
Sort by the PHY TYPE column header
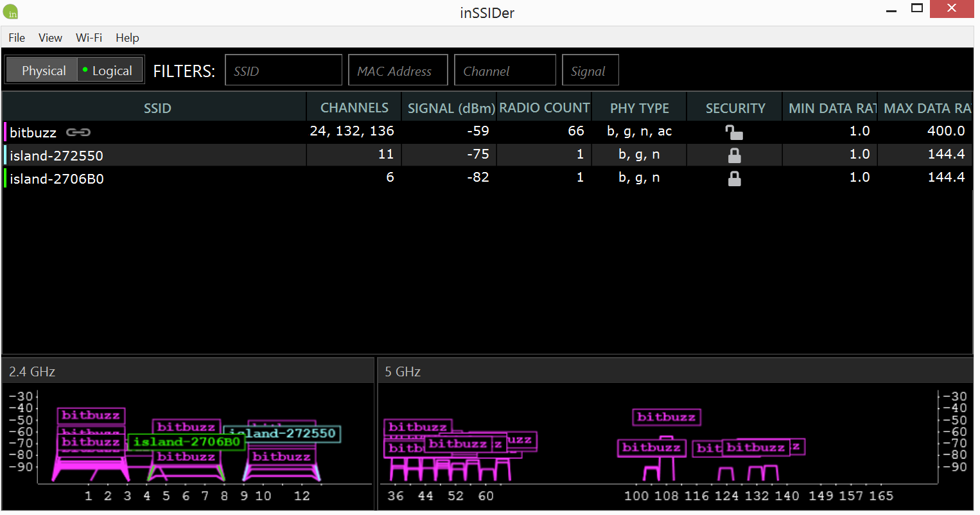click(639, 108)
